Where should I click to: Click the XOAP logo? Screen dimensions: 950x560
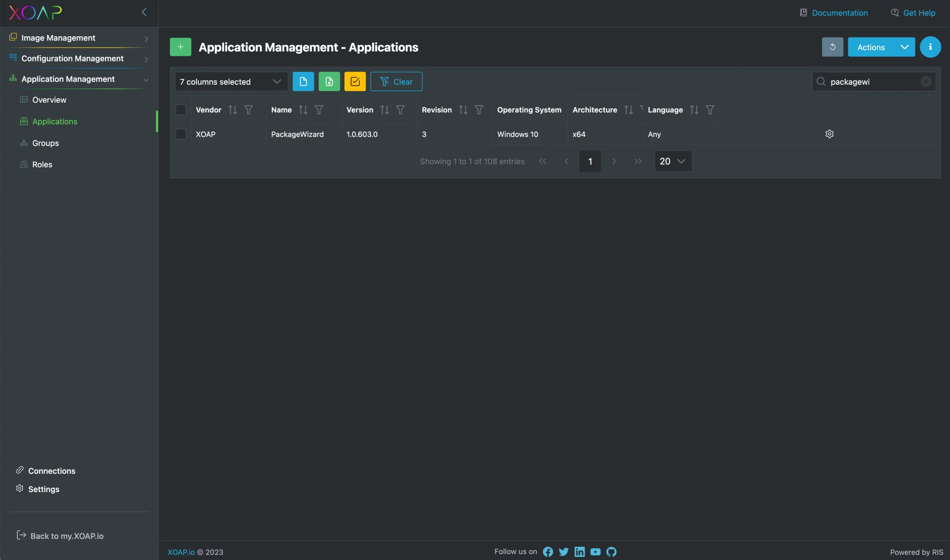(x=36, y=13)
